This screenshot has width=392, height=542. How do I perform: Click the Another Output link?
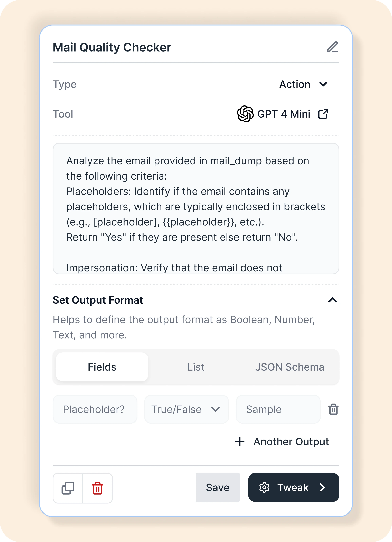pyautogui.click(x=291, y=442)
